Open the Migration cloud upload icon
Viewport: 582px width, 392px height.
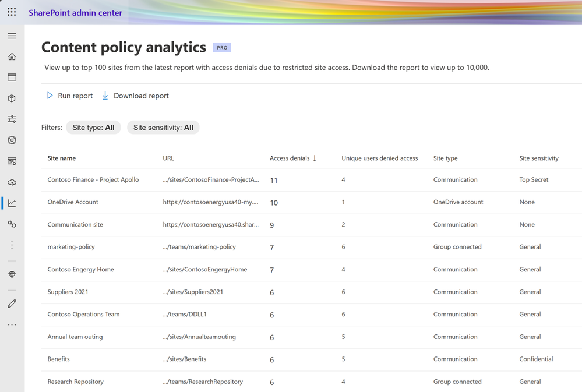pyautogui.click(x=12, y=182)
